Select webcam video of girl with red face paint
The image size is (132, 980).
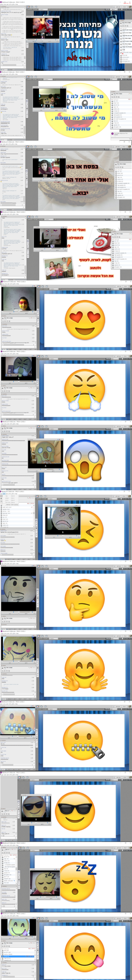point(18,299)
